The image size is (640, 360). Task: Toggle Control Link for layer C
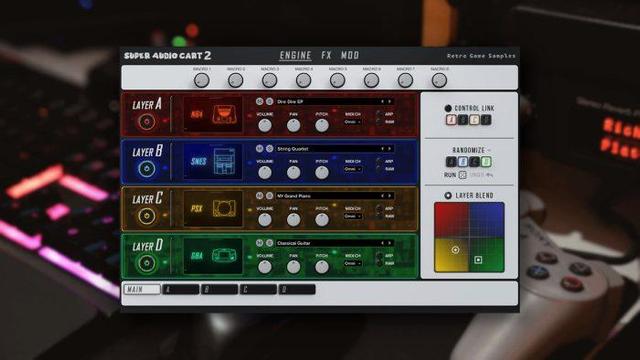tap(474, 120)
